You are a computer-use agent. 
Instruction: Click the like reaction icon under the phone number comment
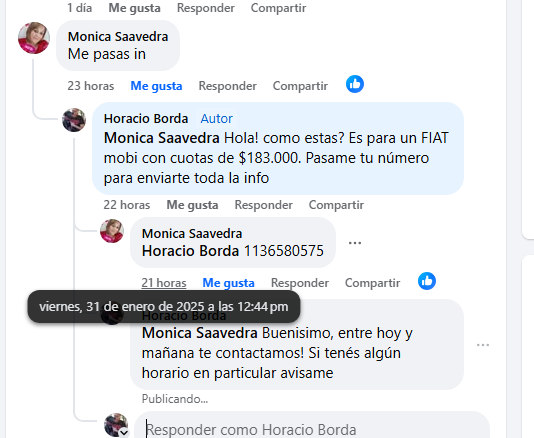(427, 281)
